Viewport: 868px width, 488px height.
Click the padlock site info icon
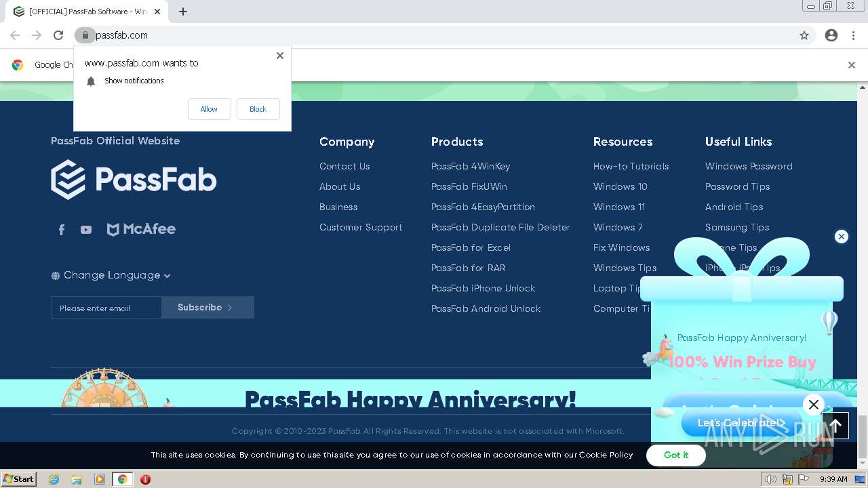[x=85, y=35]
